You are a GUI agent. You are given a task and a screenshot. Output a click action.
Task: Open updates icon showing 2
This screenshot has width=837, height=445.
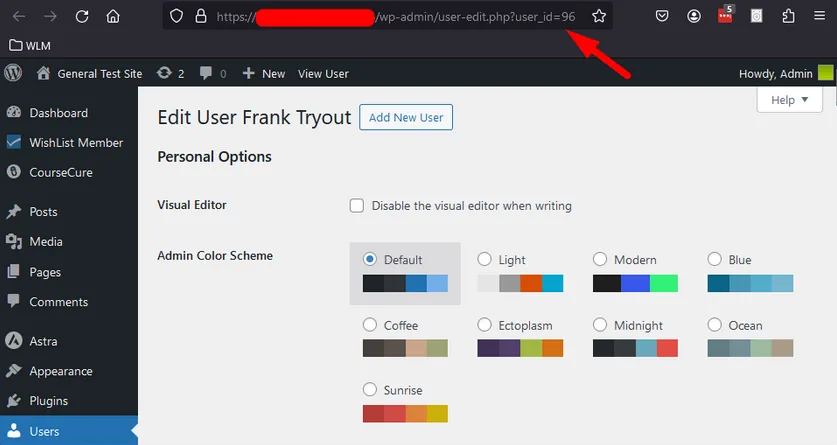click(170, 73)
